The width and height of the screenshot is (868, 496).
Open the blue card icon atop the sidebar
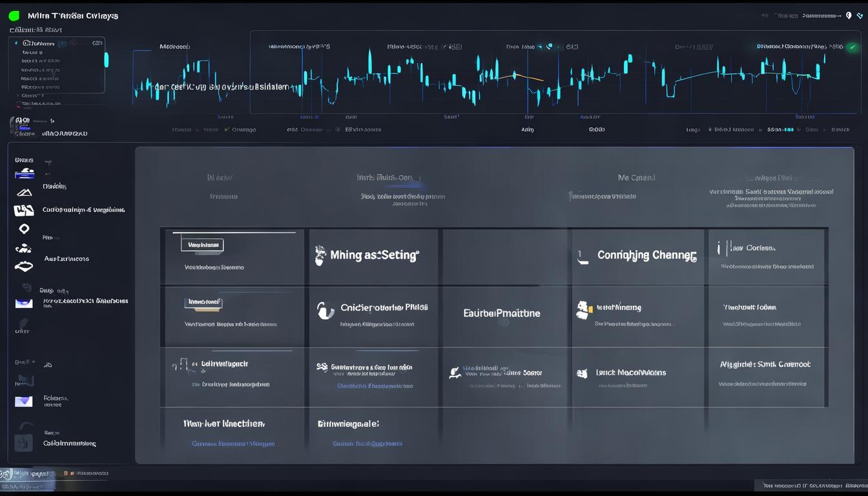(x=25, y=173)
